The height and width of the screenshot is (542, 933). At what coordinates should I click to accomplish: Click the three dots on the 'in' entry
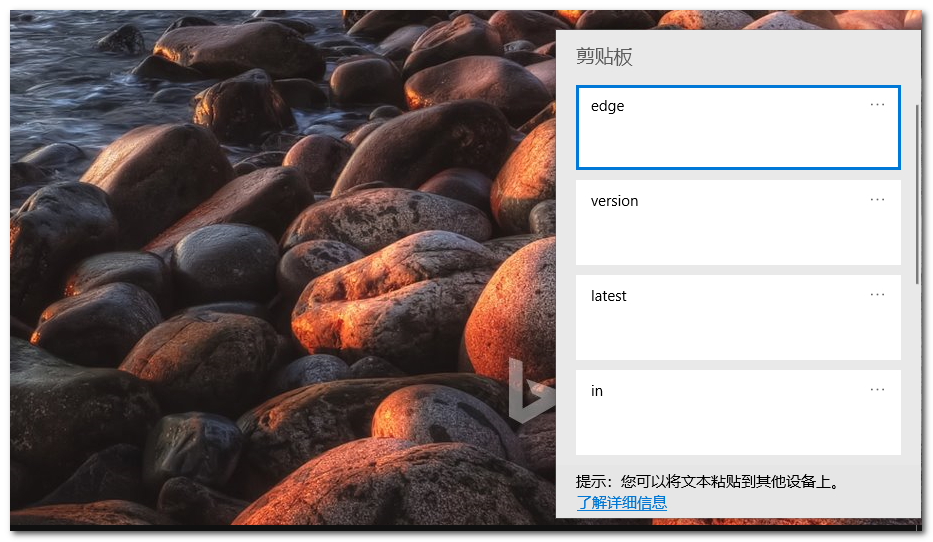coord(877,389)
